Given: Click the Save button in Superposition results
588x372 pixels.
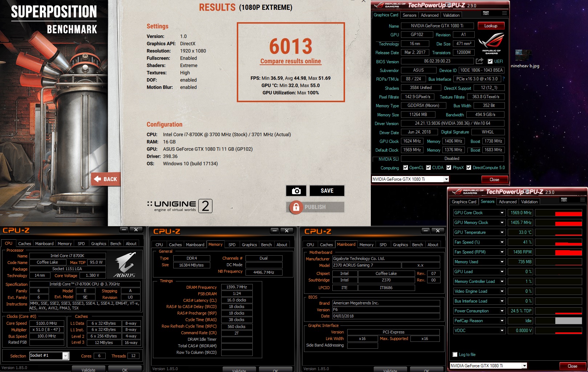Looking at the screenshot, I should tap(327, 191).
